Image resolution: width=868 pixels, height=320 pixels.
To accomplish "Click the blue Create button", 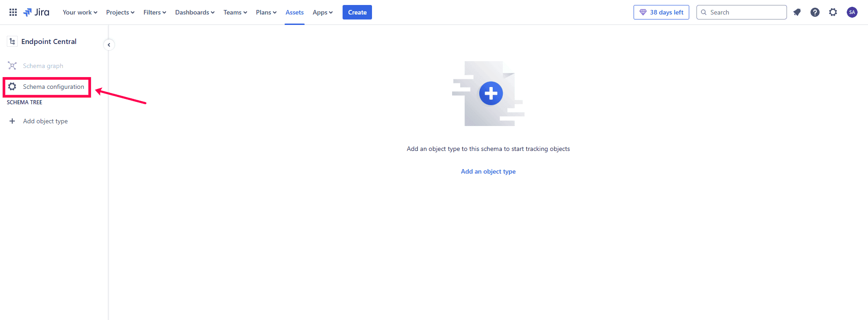I will click(357, 12).
